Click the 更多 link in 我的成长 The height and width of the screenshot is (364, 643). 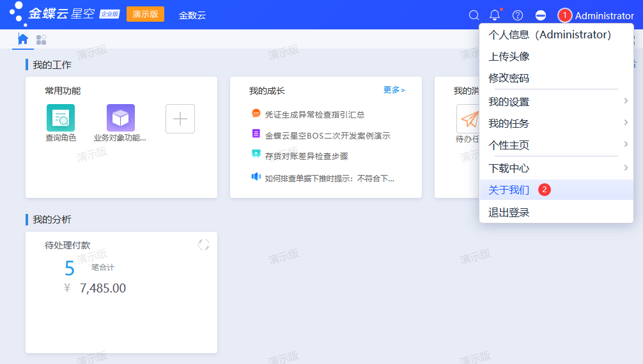point(394,90)
